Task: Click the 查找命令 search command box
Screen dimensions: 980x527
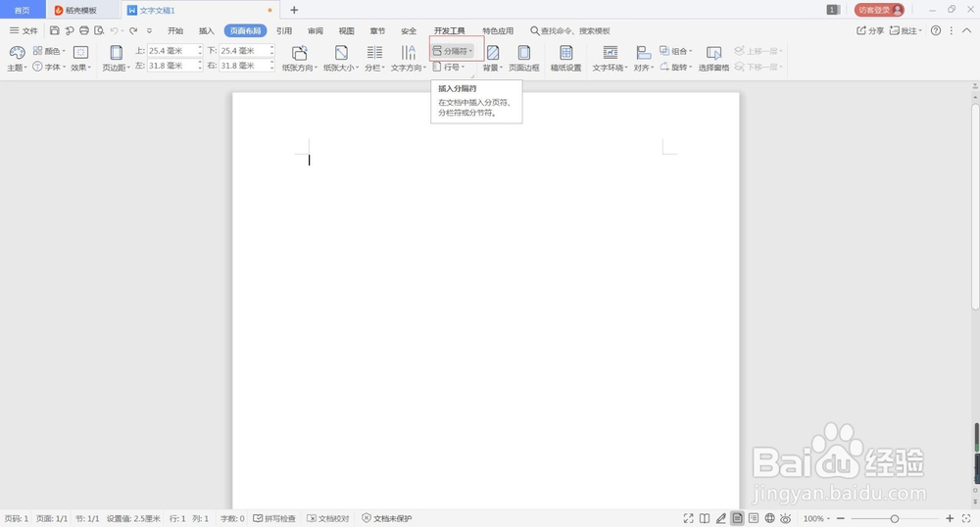Action: (570, 30)
